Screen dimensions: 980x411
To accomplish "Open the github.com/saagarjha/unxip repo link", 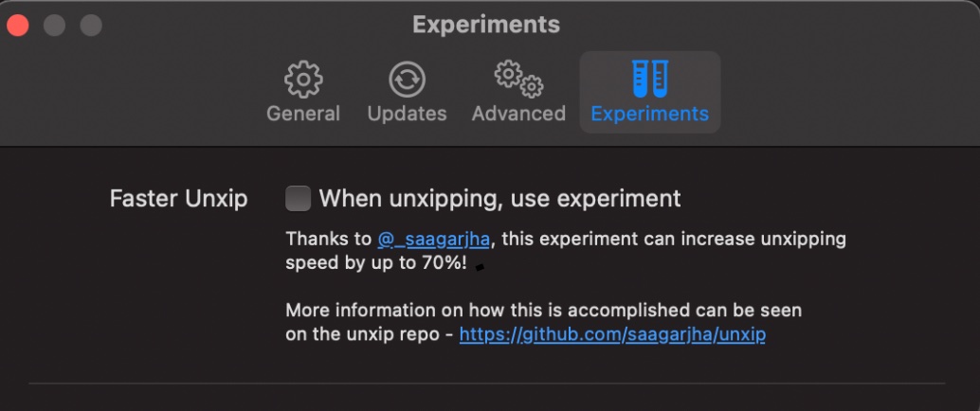I will point(612,334).
